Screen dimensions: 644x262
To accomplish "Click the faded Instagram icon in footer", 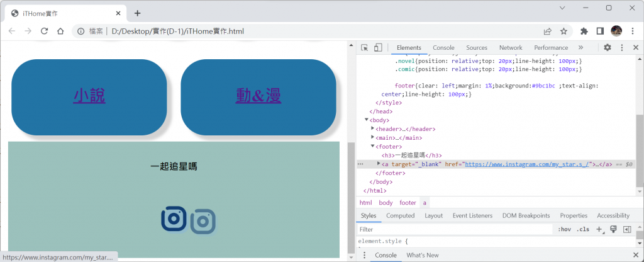I will pyautogui.click(x=203, y=221).
